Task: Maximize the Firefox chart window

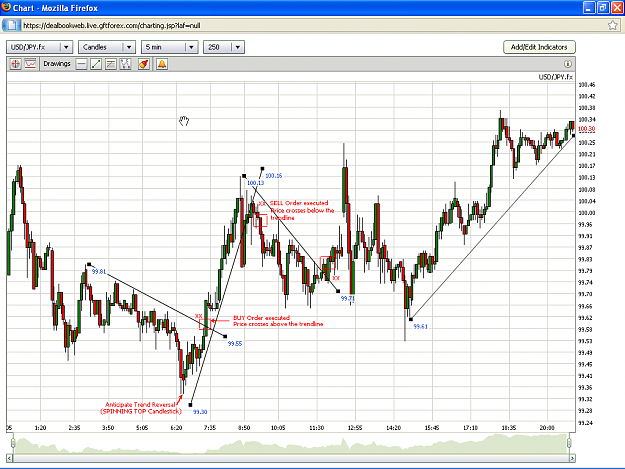Action: coord(603,8)
